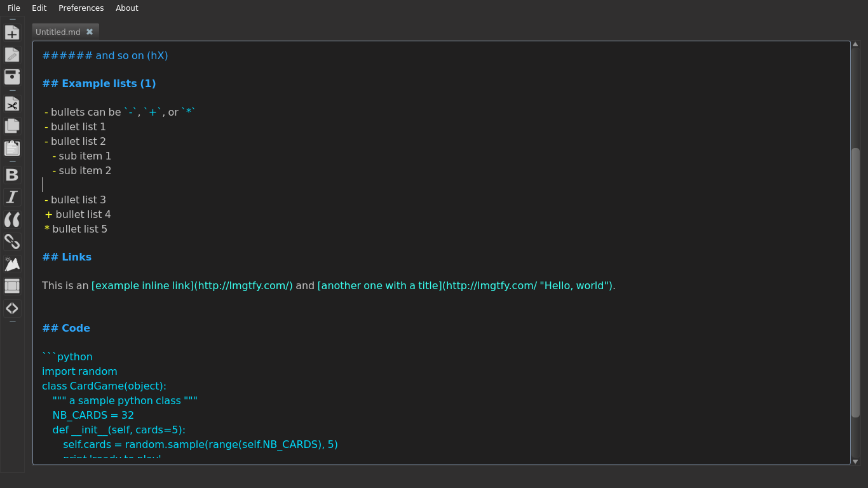The image size is (868, 488).
Task: Insert a link with the chain icon
Action: click(12, 241)
